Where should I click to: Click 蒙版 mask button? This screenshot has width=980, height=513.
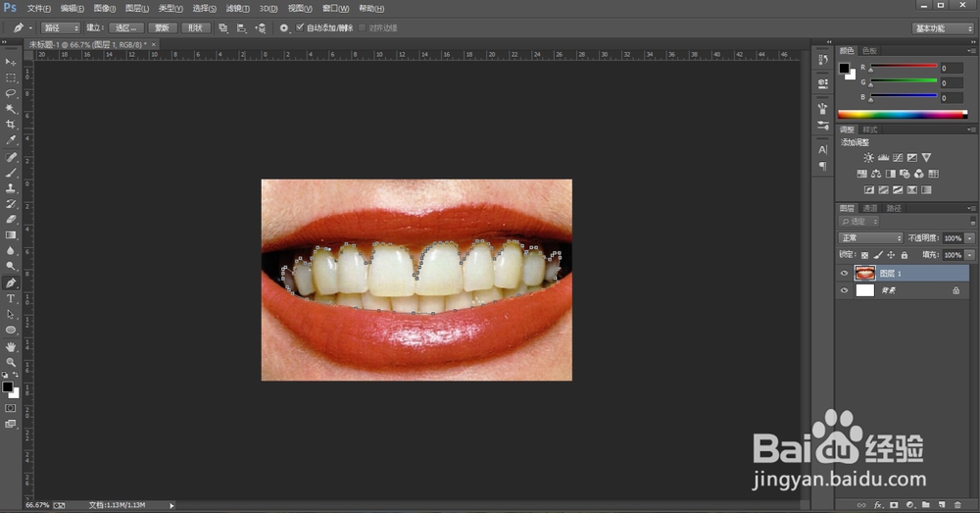(162, 28)
